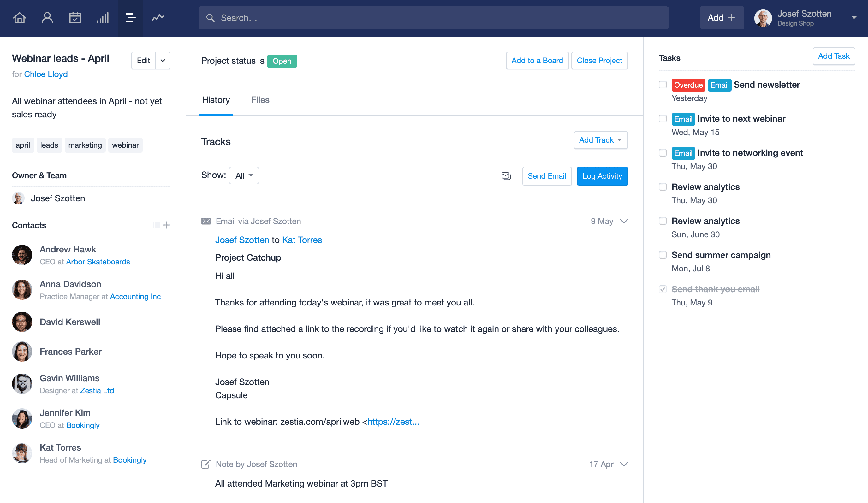This screenshot has height=503, width=868.
Task: Open Josef Szotten sender link in email
Action: (242, 240)
